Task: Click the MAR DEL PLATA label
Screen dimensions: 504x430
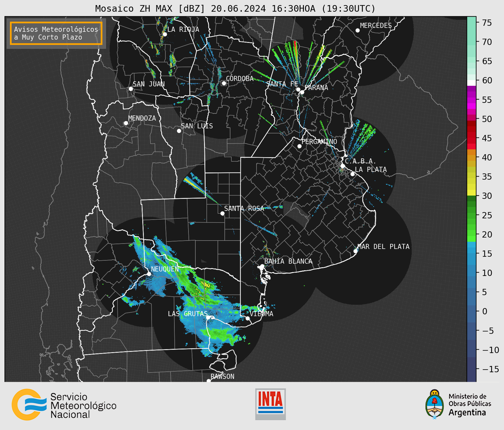Action: 383,247
